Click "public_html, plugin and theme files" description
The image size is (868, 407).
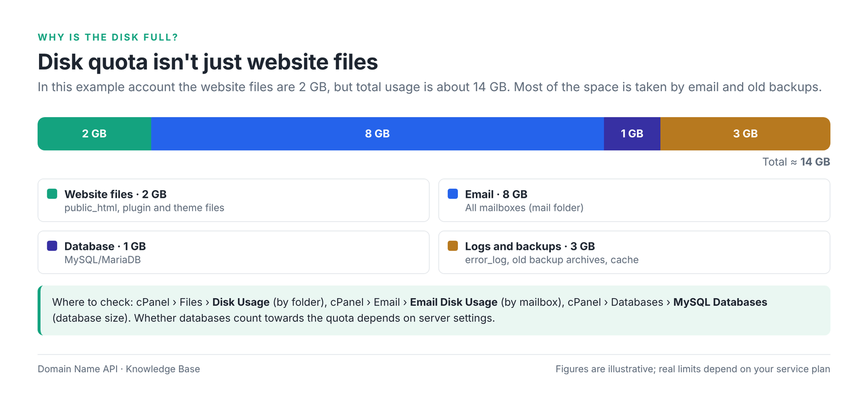[144, 208]
